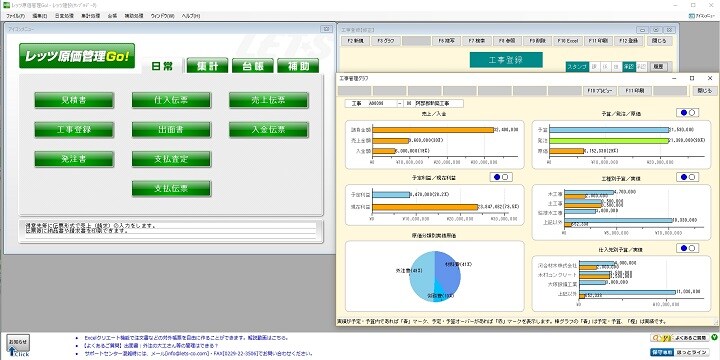This screenshot has height=360, width=720.
Task: Click F11 印刷 in the 工事管理グラフ window
Action: click(x=635, y=91)
